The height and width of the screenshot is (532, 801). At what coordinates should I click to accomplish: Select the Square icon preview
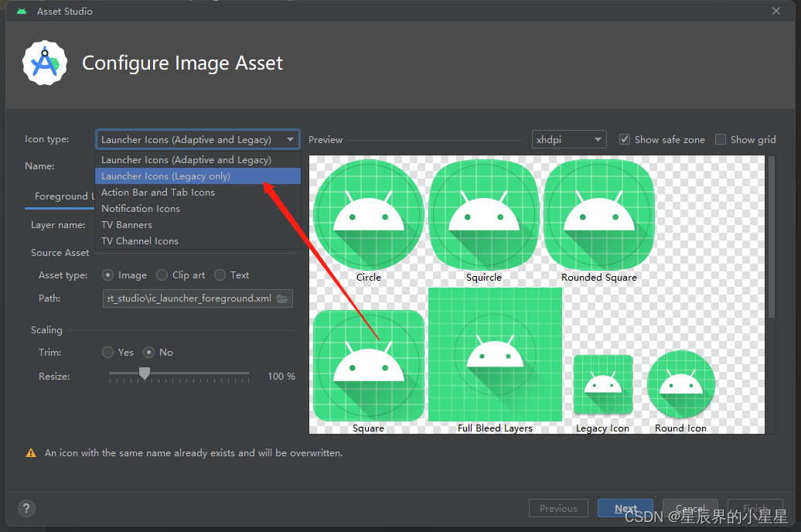(x=368, y=366)
